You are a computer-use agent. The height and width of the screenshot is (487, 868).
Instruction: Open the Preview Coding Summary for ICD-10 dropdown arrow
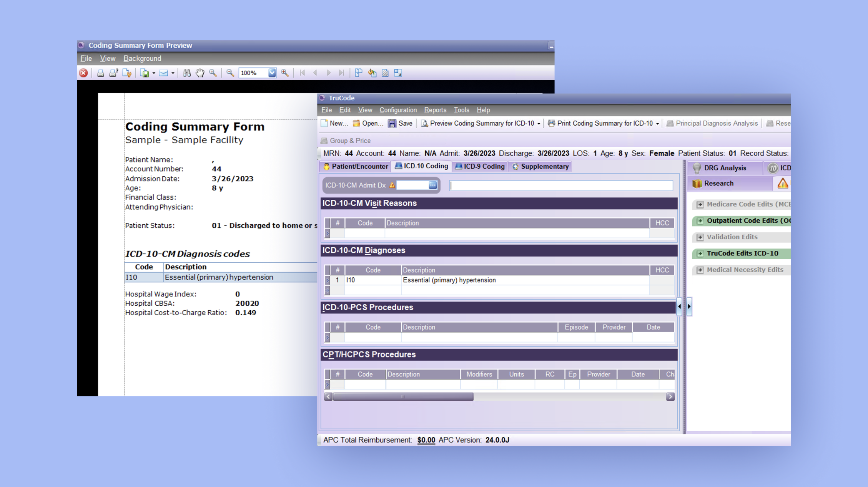(x=538, y=123)
